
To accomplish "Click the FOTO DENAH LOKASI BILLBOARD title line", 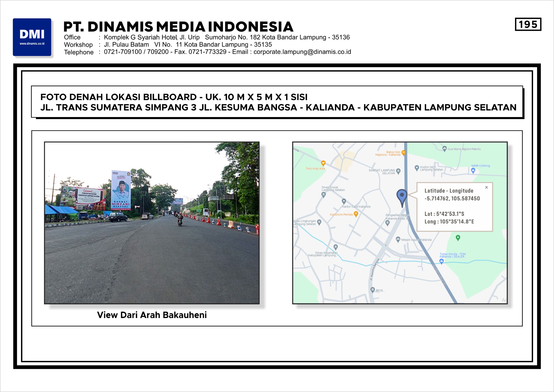I will (174, 97).
